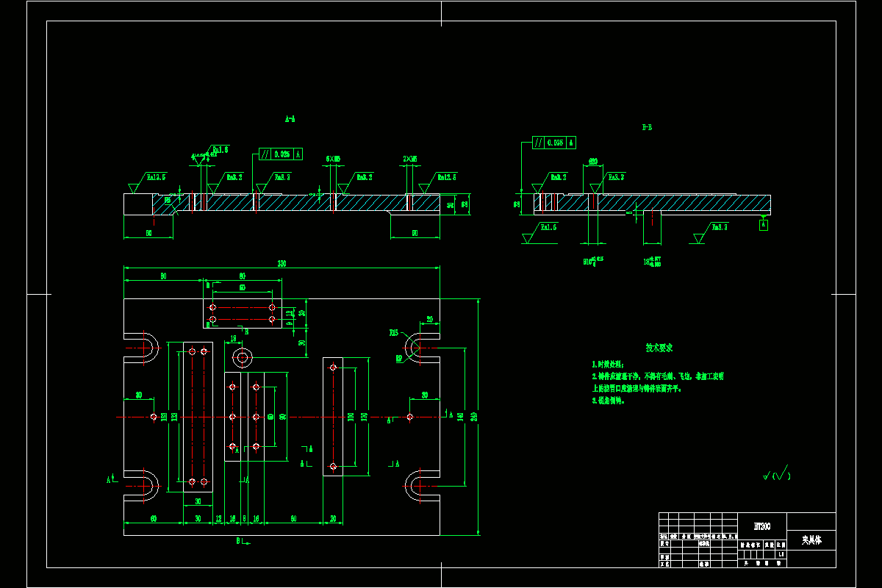Screen dimensions: 882x588
Task: Click the large counterbored circle in plan view
Action: (x=241, y=357)
